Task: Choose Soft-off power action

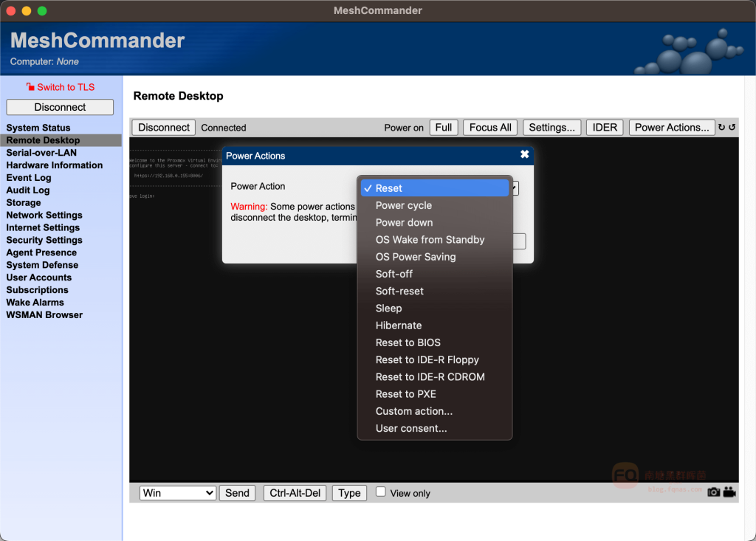Action: pos(394,274)
